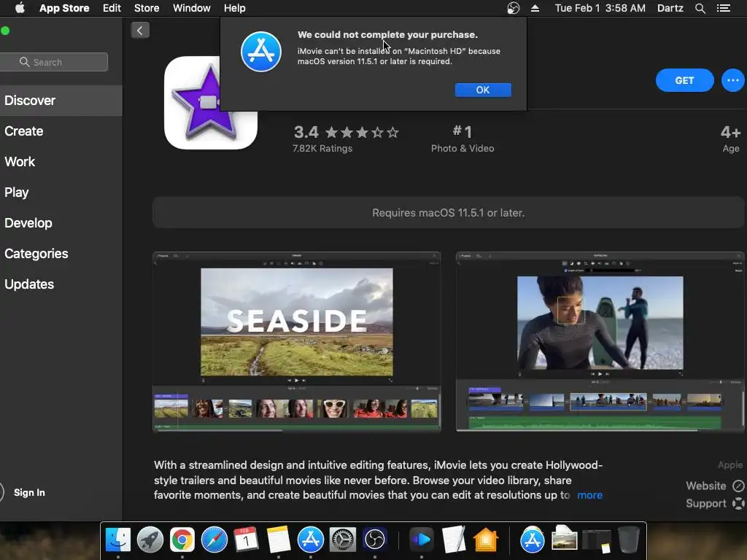Open the Home app in the Dock
Viewport: 747px width, 560px height.
pos(485,540)
